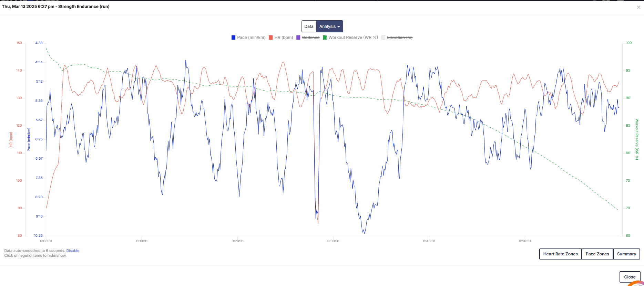Click the 100 Workout Reserve axis value

click(629, 43)
